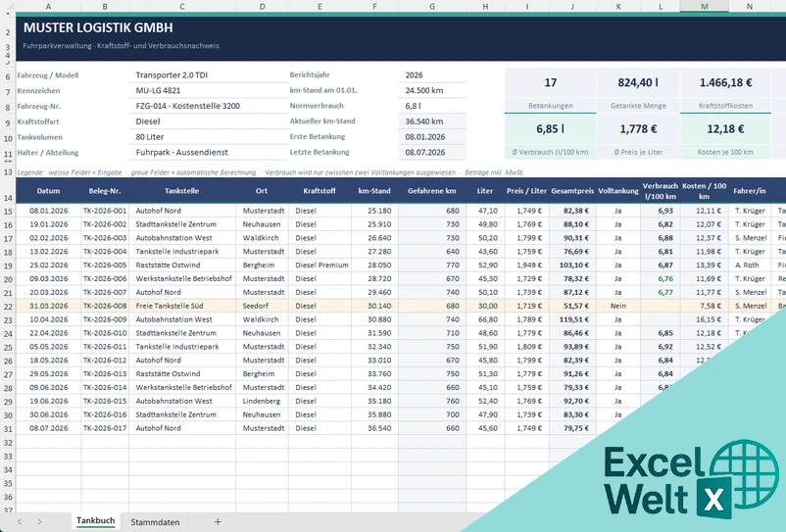Click the 'Gefahrene km' column heading
This screenshot has width=786, height=532.
tap(432, 191)
